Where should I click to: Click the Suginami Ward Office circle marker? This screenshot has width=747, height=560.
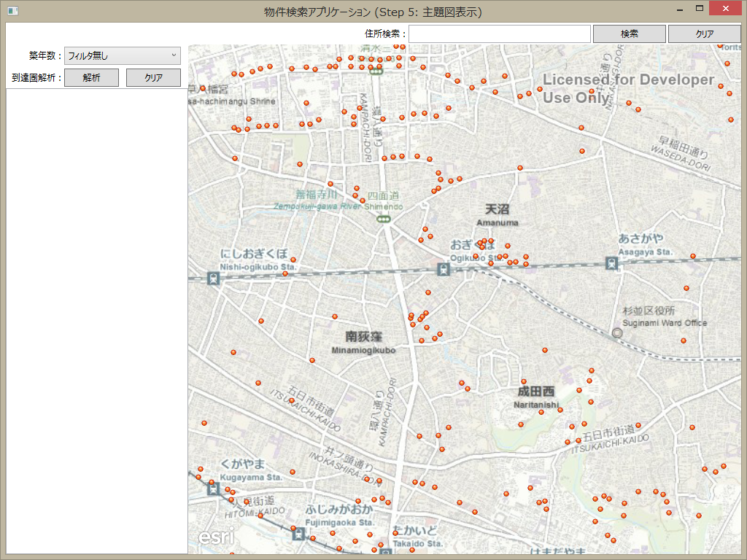[x=617, y=332]
